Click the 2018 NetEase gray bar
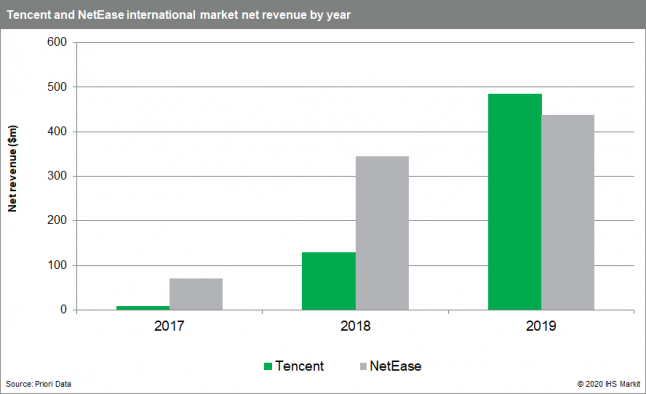This screenshot has width=646, height=394. (382, 233)
